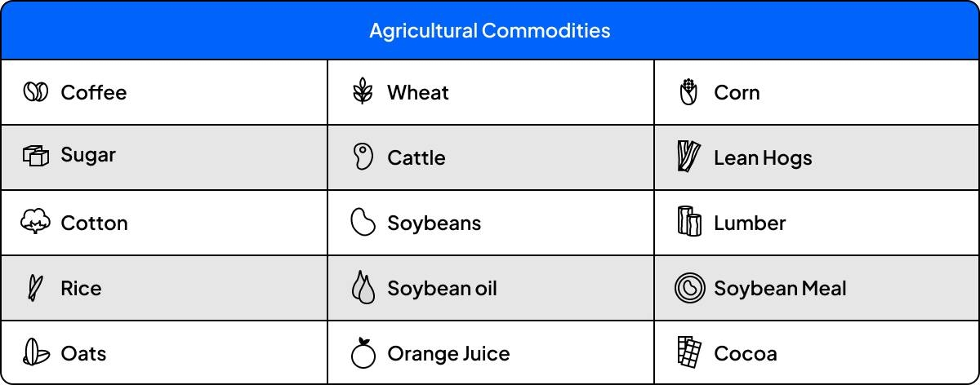This screenshot has height=385, width=980.
Task: Click the sugar cubes icon
Action: (x=36, y=156)
